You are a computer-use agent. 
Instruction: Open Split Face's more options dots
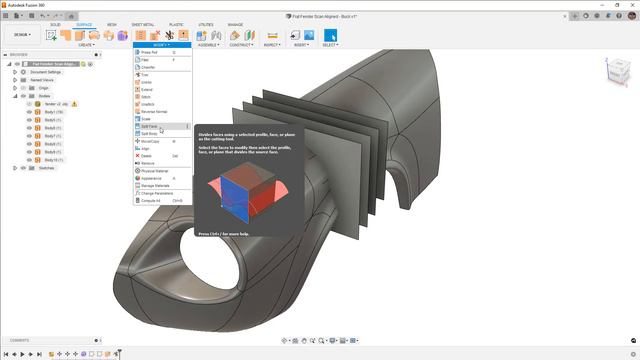(187, 127)
